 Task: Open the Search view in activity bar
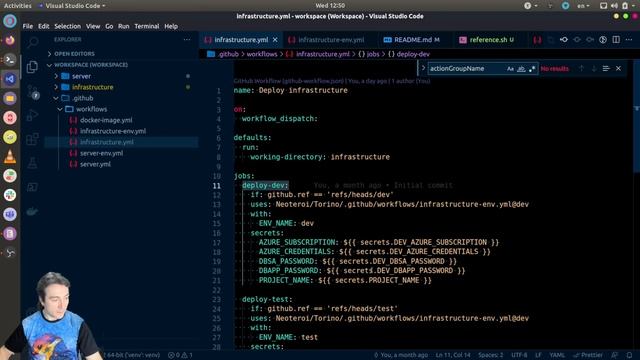(32, 42)
